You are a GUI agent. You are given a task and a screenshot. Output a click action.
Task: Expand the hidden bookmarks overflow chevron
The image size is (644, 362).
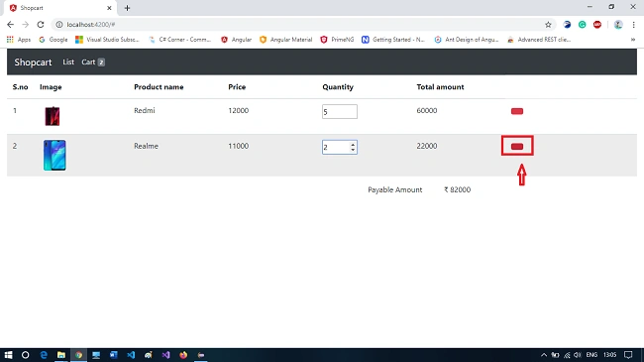[x=633, y=40]
